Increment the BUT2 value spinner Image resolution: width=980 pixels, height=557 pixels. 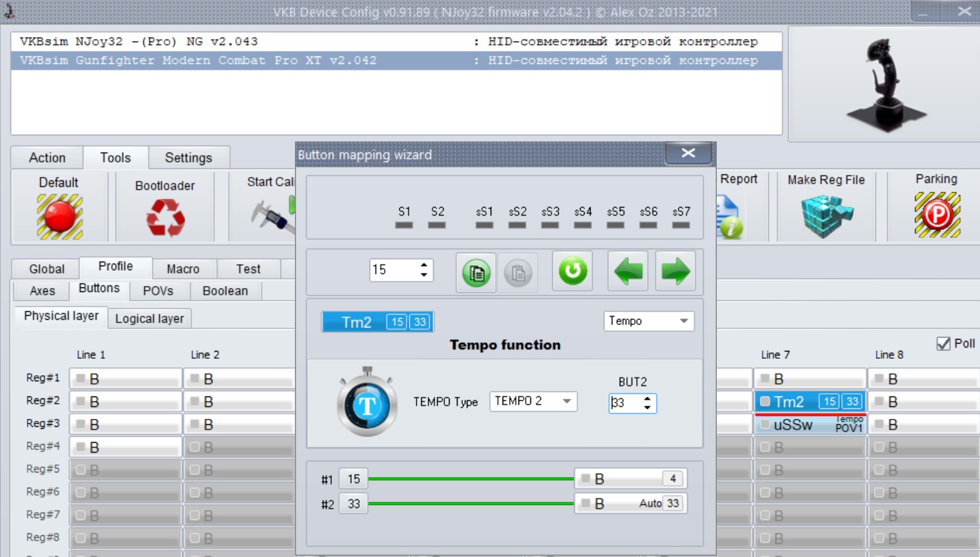coord(647,398)
